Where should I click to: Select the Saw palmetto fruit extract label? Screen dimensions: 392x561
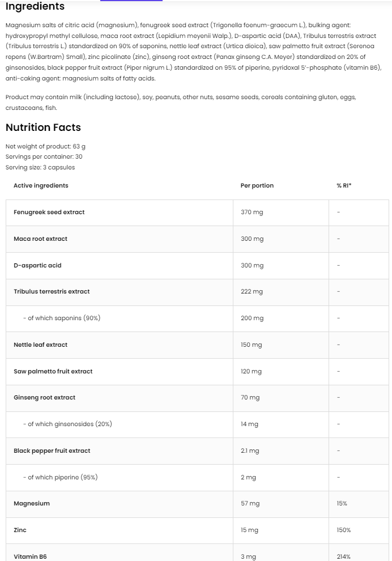coord(53,372)
